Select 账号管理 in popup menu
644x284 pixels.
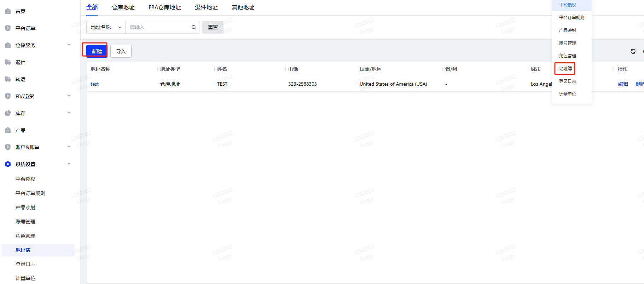tap(572, 43)
